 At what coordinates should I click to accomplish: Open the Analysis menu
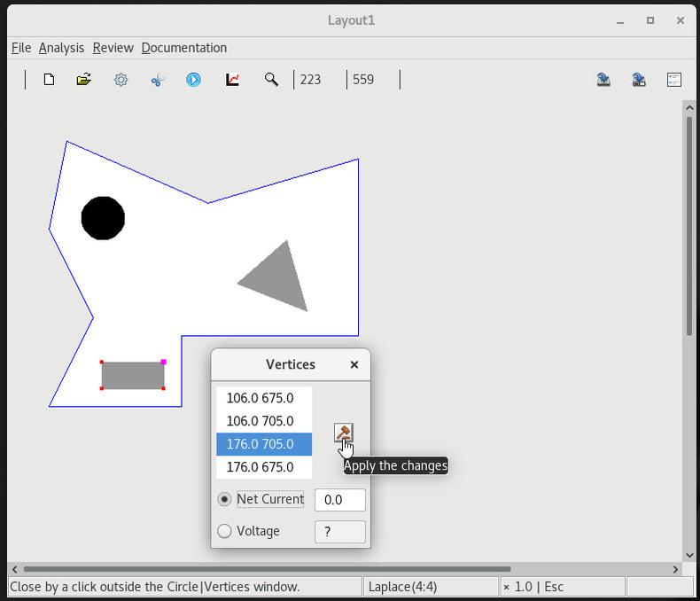point(61,48)
